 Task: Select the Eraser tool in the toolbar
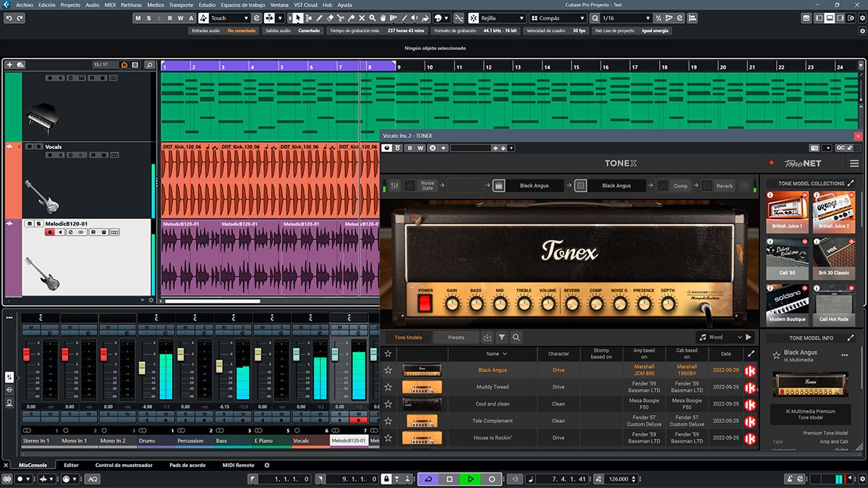click(330, 18)
